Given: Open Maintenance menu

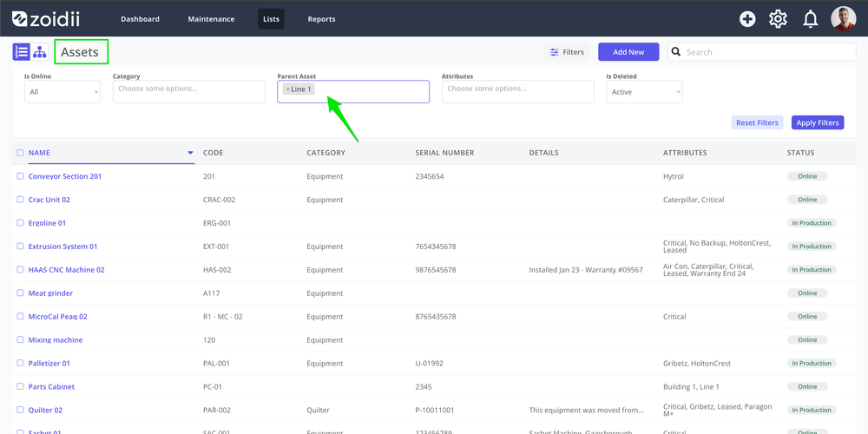Looking at the screenshot, I should 211,19.
